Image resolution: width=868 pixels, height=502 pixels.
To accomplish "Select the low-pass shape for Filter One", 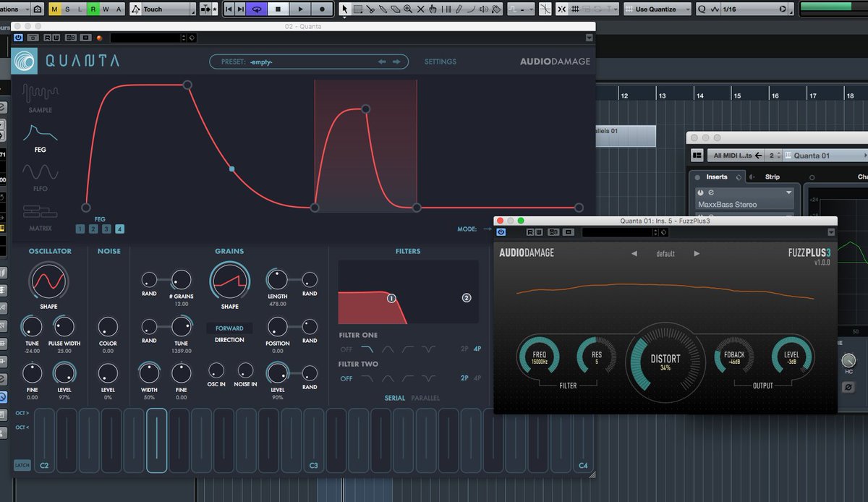I will coord(367,349).
